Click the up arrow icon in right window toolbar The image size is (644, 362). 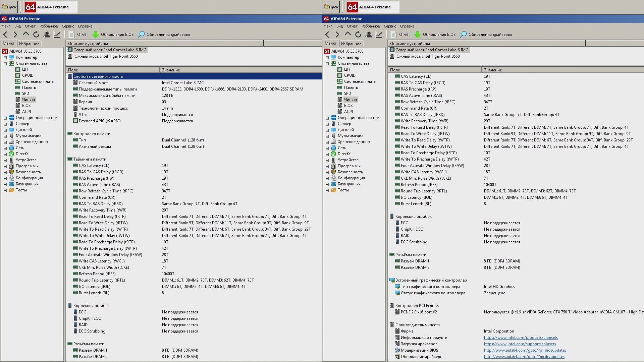(348, 35)
